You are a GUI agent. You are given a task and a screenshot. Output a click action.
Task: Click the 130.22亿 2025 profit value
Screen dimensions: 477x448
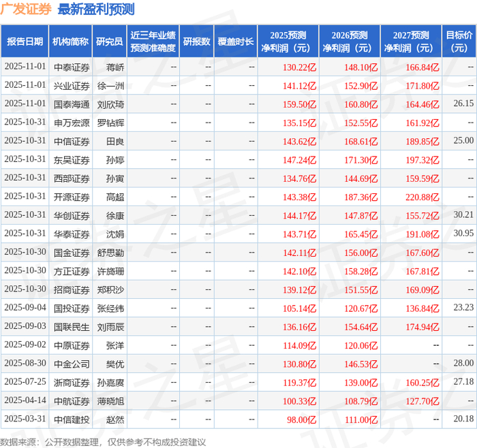click(x=300, y=67)
